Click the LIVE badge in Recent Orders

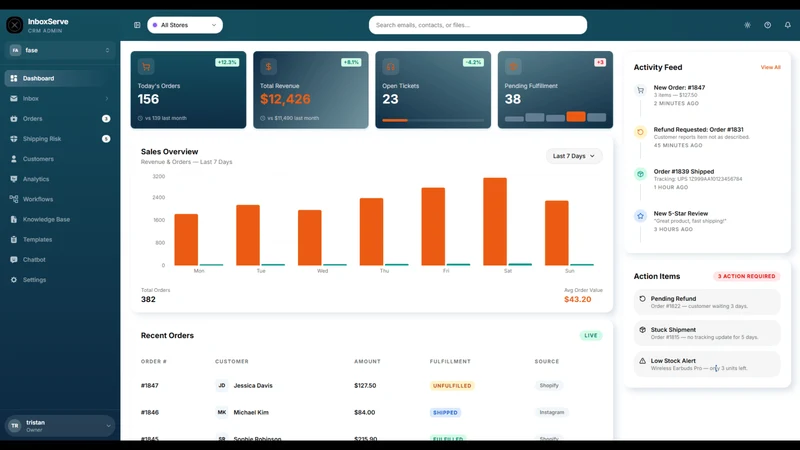coord(591,336)
